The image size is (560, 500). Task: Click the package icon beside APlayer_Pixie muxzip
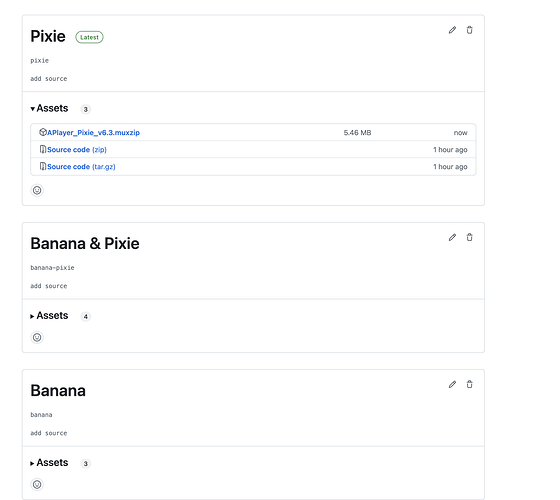43,132
